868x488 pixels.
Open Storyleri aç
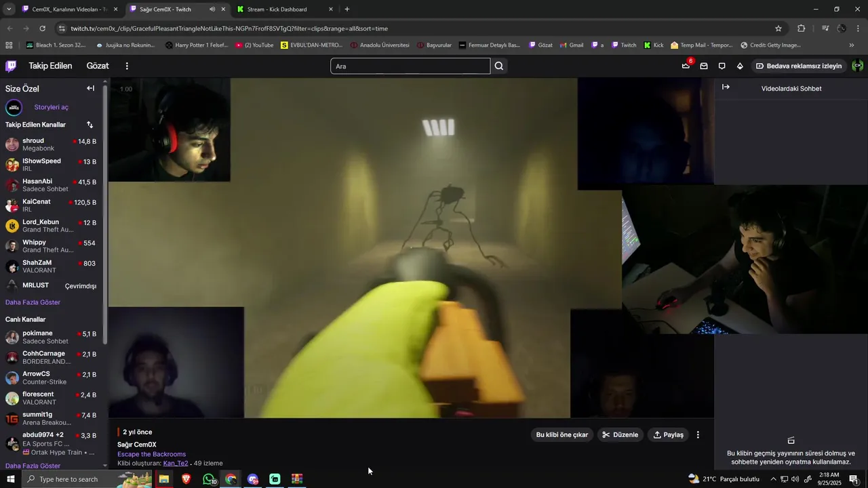click(x=52, y=107)
